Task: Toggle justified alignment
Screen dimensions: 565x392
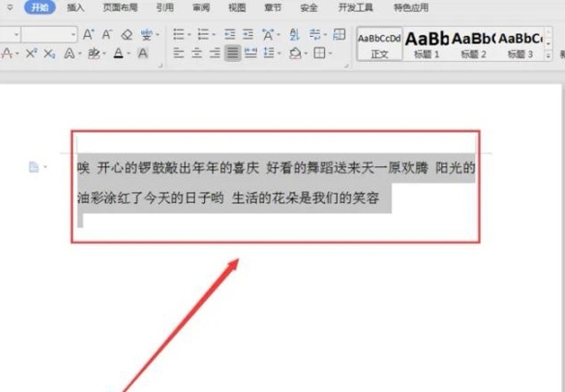Action: pyautogui.click(x=233, y=53)
